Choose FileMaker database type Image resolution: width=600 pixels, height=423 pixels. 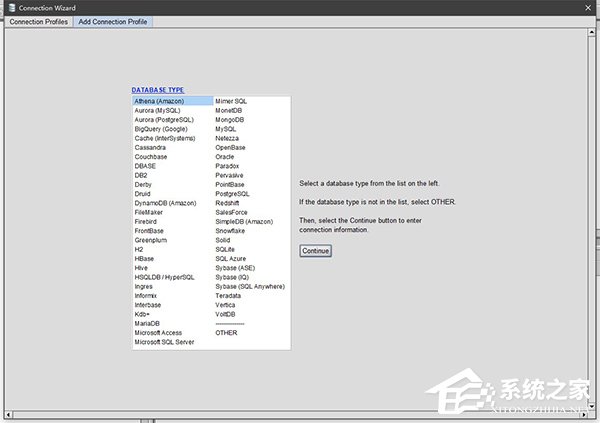click(148, 212)
